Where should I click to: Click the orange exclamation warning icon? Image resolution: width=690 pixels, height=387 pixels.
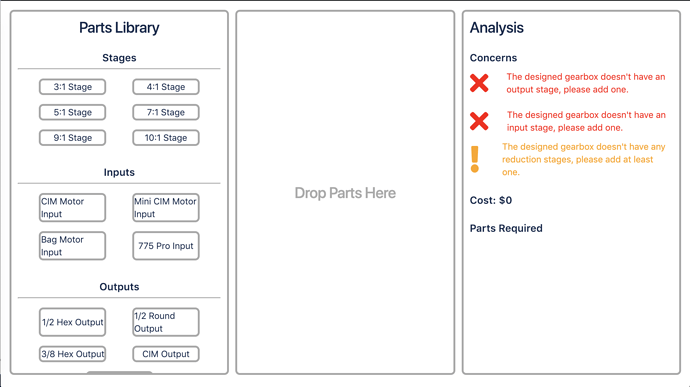474,159
